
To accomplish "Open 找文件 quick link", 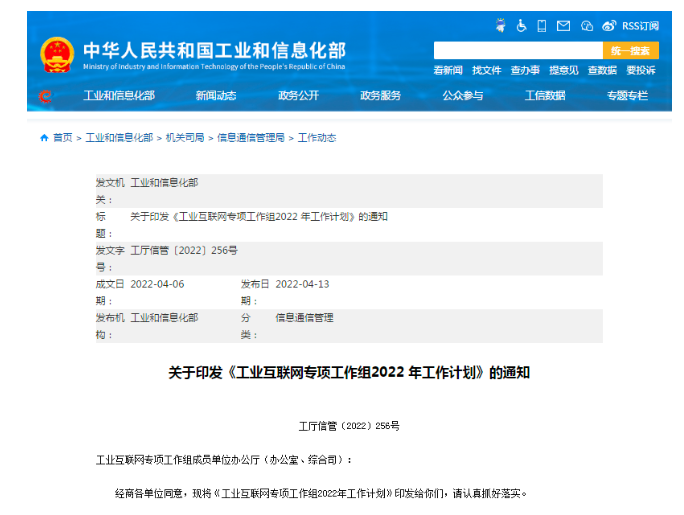I will coord(486,70).
